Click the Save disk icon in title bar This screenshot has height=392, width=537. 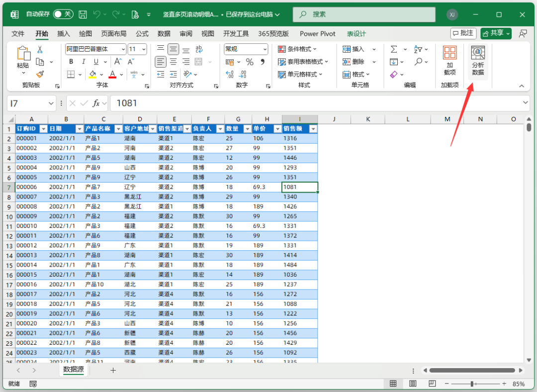83,14
